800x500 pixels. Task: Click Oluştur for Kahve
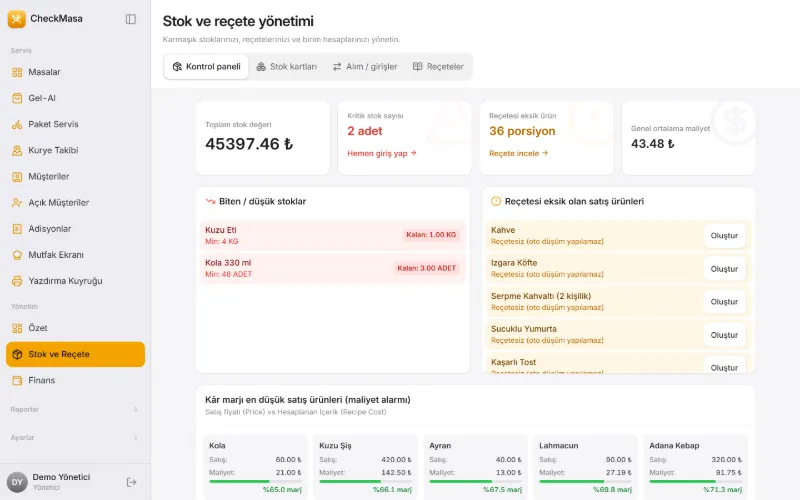(x=724, y=236)
